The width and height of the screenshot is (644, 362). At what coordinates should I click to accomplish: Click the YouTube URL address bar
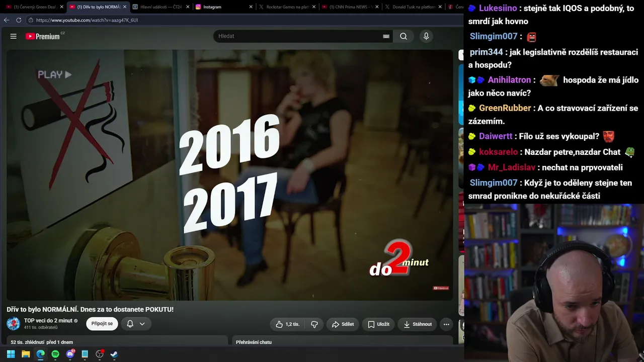[x=87, y=20]
